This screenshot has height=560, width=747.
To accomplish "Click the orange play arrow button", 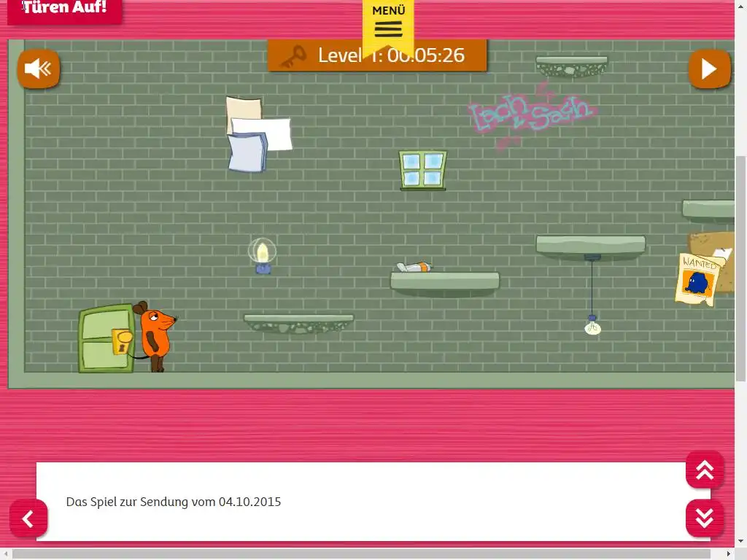I will (709, 69).
